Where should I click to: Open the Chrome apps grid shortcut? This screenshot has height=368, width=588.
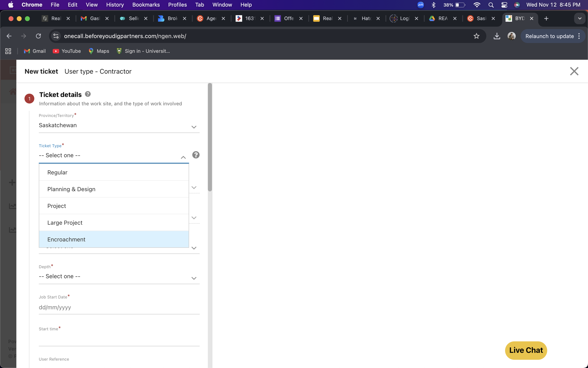coord(8,51)
